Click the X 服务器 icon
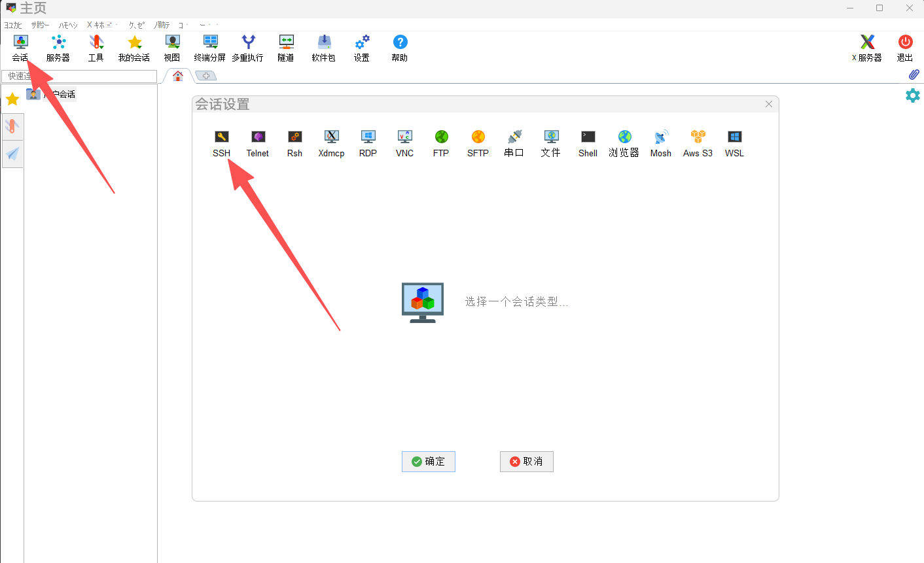Screen dimensions: 924x563 867,48
